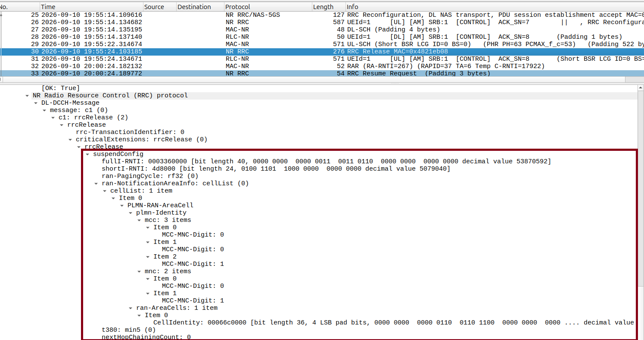Select packet 31 RLC-NR row

click(322, 59)
